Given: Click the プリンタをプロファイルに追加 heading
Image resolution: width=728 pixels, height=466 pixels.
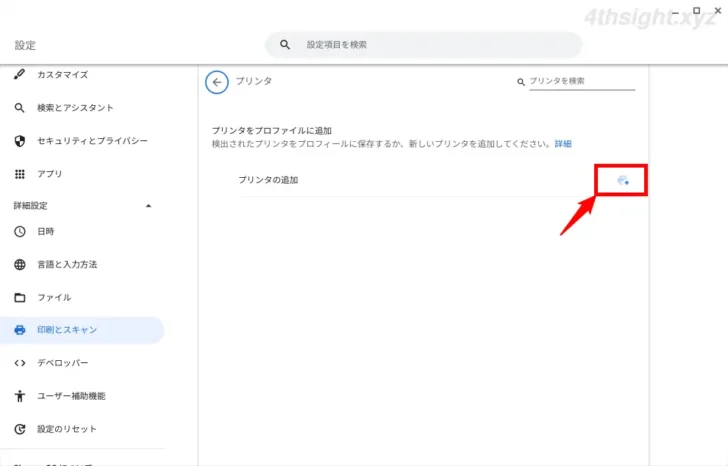Looking at the screenshot, I should click(272, 131).
